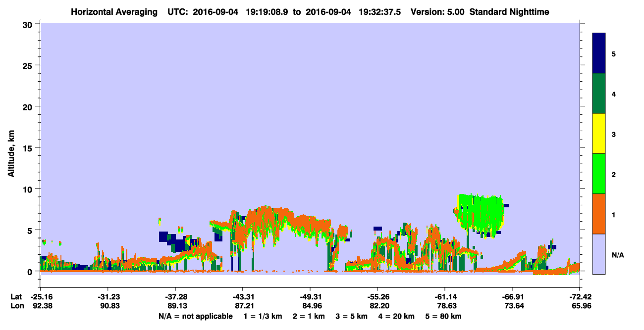Screen dimensions: 644x330
Task: Click the '1 = 1/3 km' legend entry
Action: 263,316
